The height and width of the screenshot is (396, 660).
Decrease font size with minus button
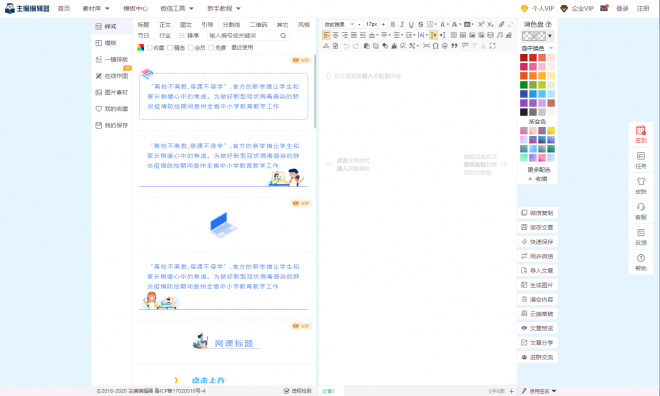click(359, 24)
